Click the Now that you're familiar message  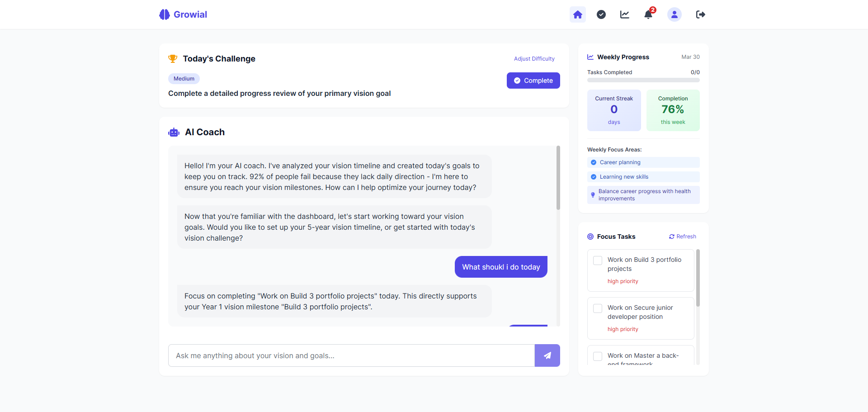coord(335,227)
